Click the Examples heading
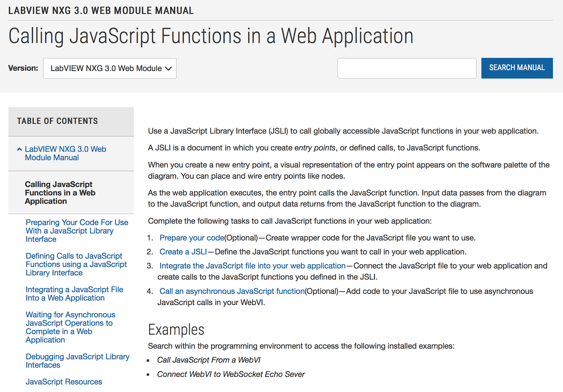Viewport: 563px width, 392px height. (176, 330)
